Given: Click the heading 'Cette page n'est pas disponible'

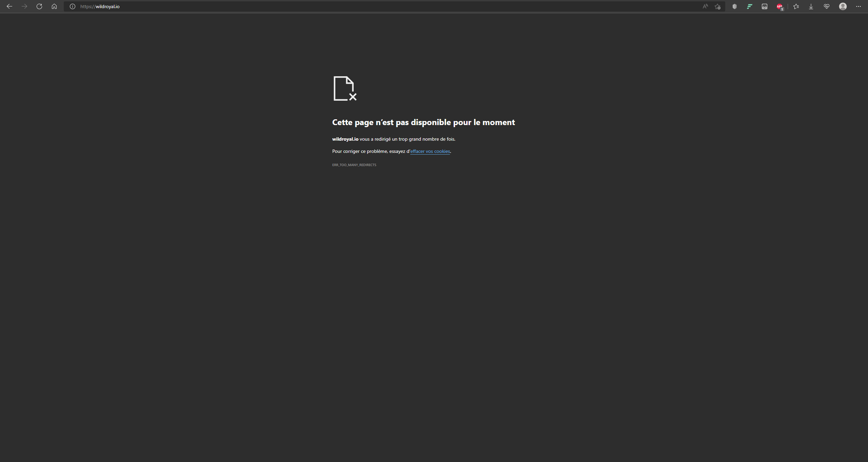Looking at the screenshot, I should (x=423, y=122).
